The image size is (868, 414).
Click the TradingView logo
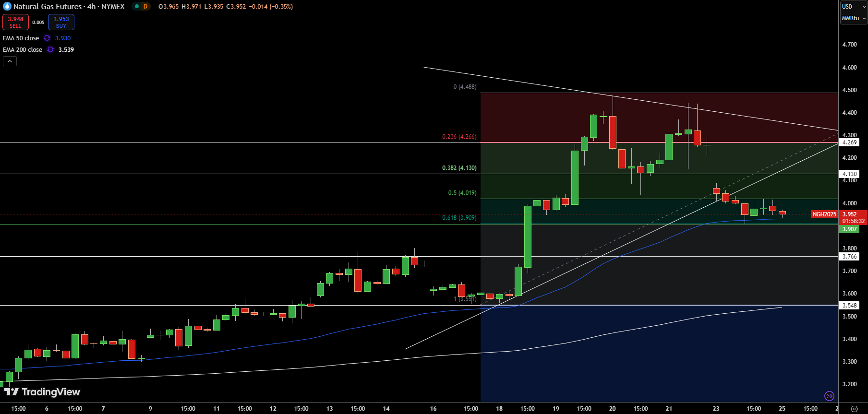[42, 392]
